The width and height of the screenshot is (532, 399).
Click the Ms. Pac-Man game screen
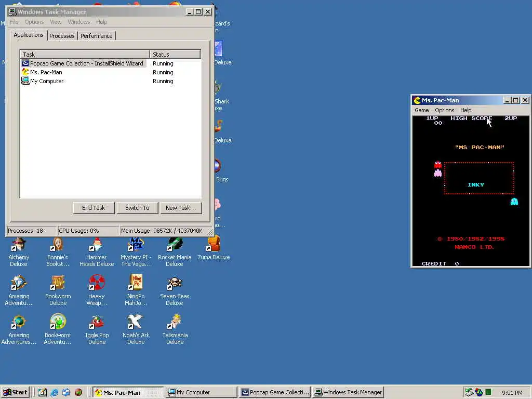tap(471, 191)
